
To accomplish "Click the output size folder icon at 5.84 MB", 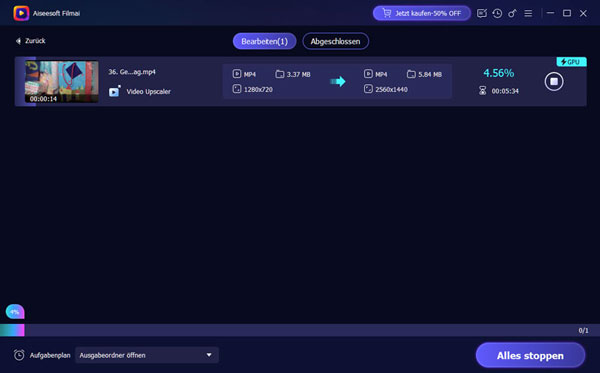I will coord(411,74).
